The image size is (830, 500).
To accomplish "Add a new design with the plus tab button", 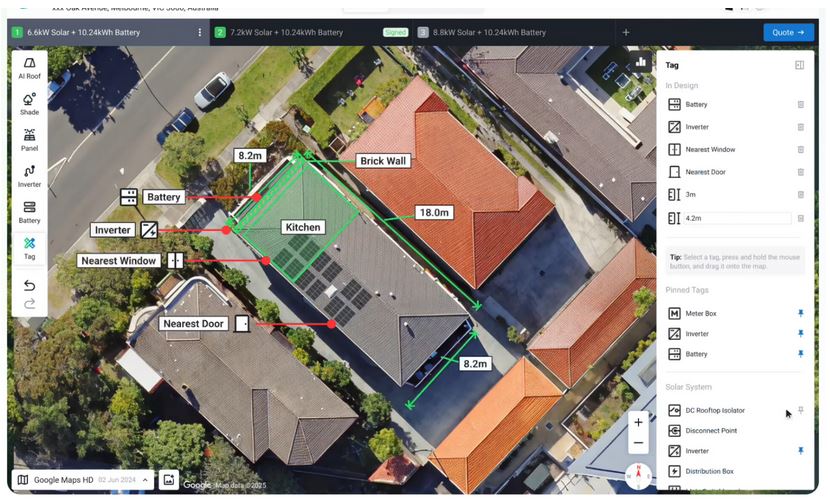I will point(626,32).
